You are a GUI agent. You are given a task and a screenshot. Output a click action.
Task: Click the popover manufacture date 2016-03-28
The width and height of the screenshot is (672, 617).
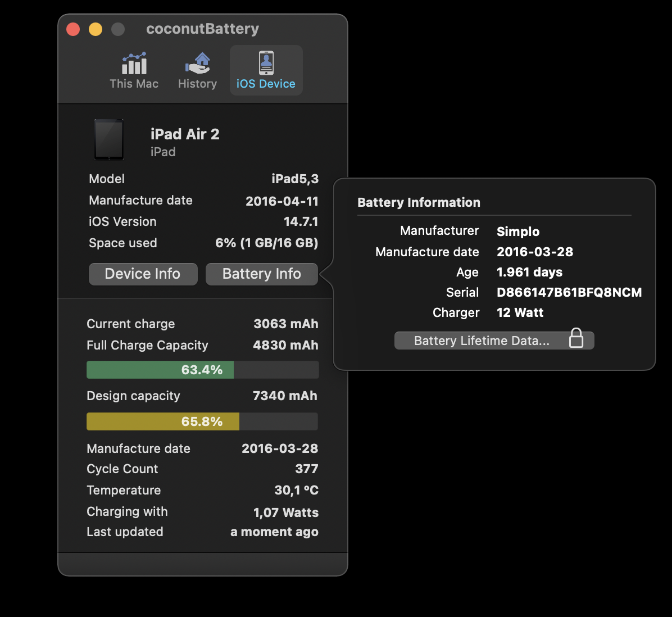[535, 252]
